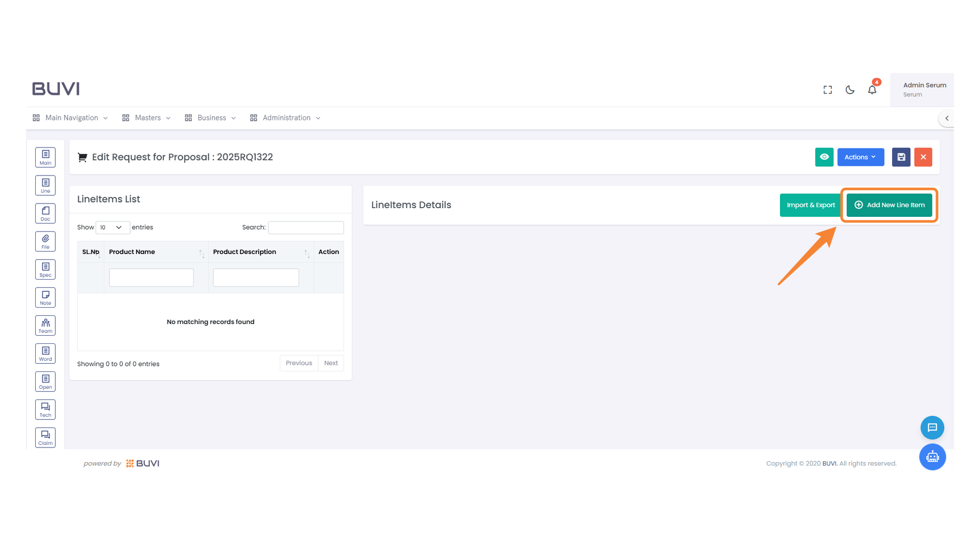Click the notification bell icon
The height and width of the screenshot is (551, 980).
(872, 90)
